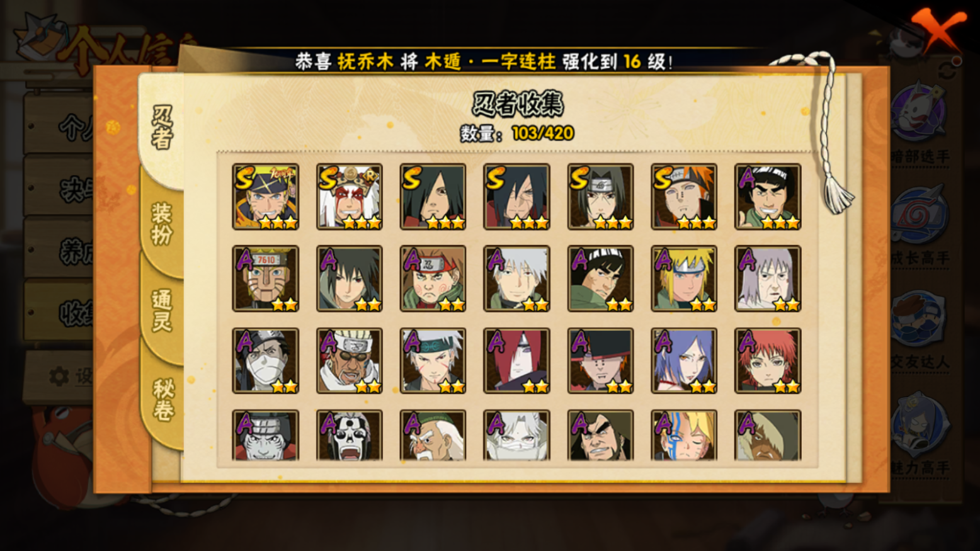This screenshot has height=551, width=980.
Task: Close the ninja collection panel
Action: coord(938,30)
